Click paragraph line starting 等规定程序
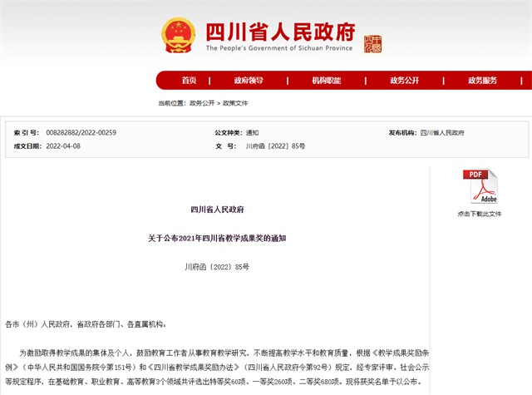 click(x=214, y=382)
